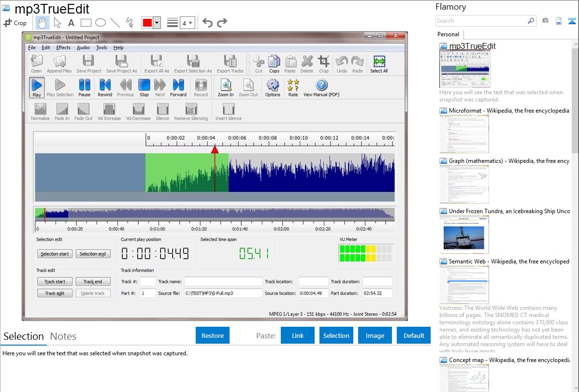The image size is (579, 392).
Task: Click the Track end button
Action: (x=93, y=281)
